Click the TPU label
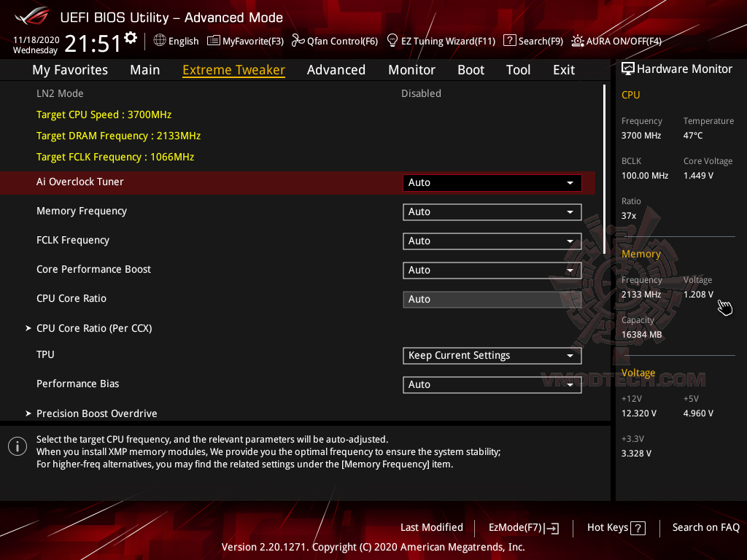Image resolution: width=747 pixels, height=560 pixels. tap(45, 355)
